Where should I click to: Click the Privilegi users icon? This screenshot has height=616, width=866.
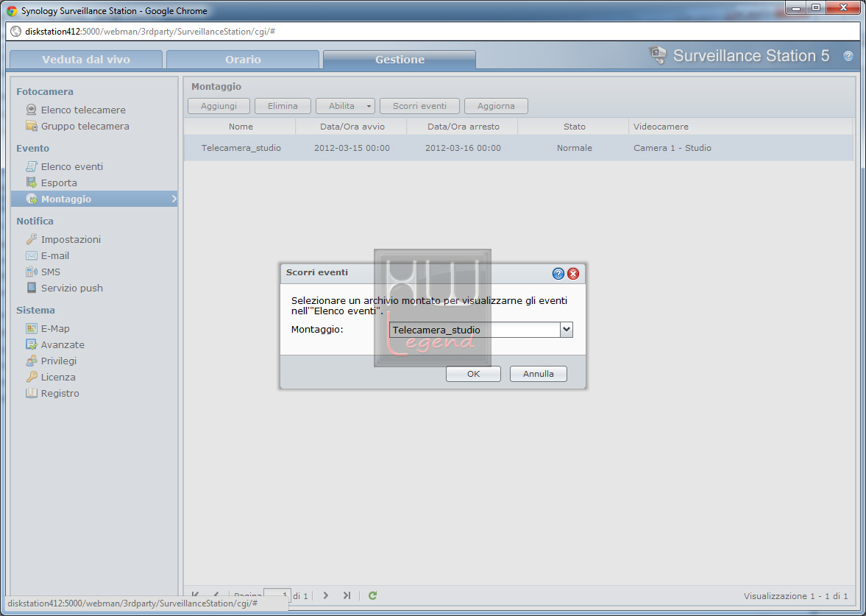pyautogui.click(x=32, y=360)
